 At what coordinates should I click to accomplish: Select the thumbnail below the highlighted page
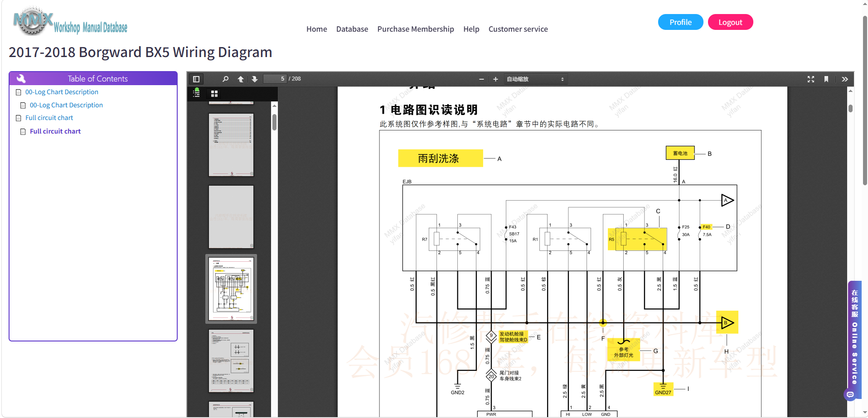231,361
